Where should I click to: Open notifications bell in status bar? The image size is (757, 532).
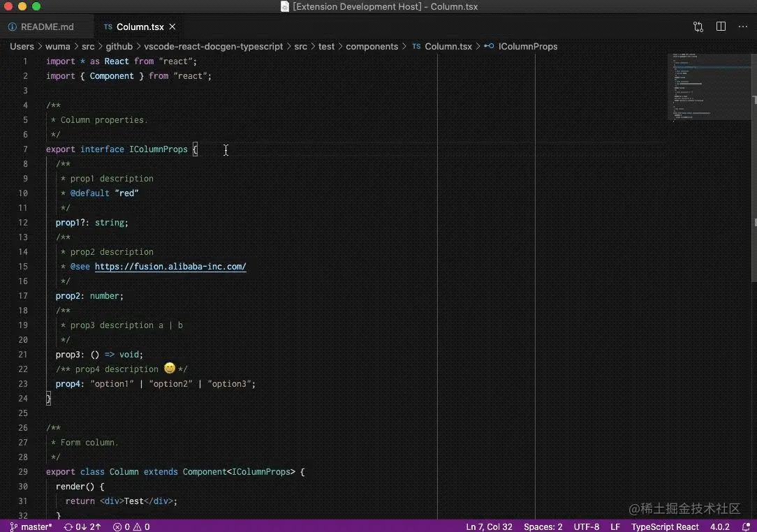[746, 526]
